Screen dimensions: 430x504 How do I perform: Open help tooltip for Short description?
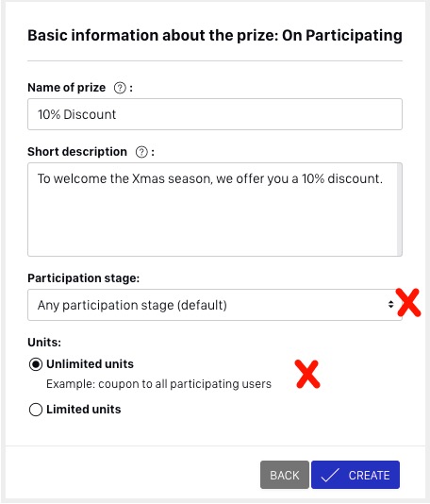click(141, 152)
